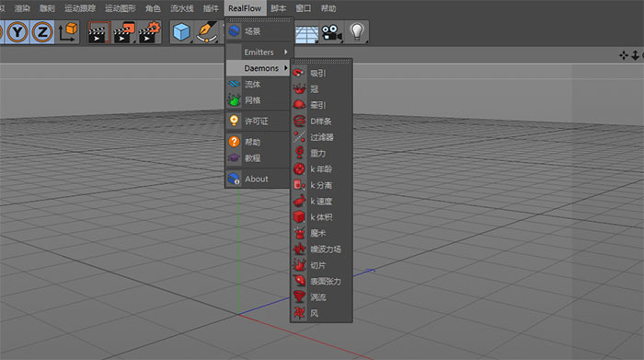Select the 表面张力 surface tension daemon

point(321,282)
